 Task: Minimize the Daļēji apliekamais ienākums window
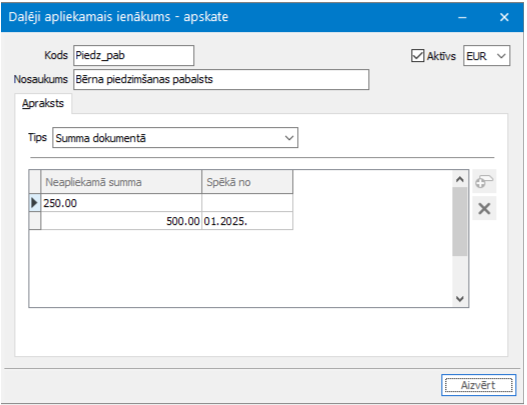(462, 17)
